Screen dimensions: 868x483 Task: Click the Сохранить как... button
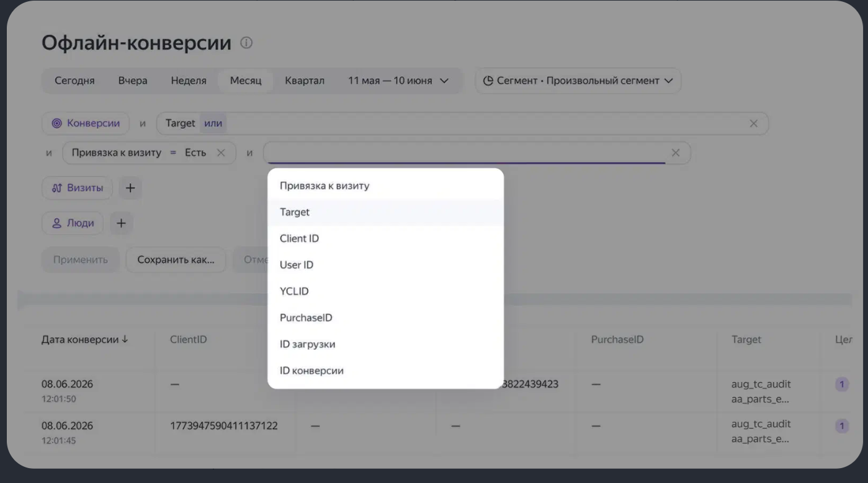pyautogui.click(x=176, y=260)
